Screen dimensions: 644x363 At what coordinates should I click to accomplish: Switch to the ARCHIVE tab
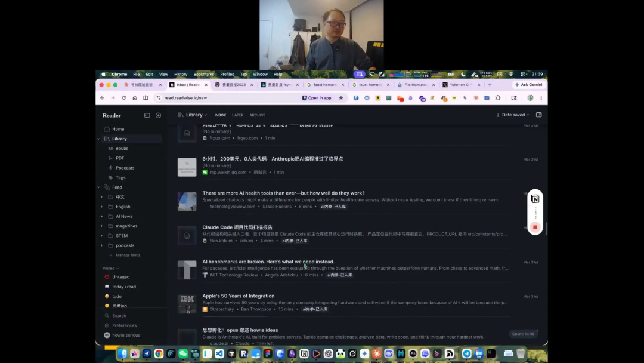pyautogui.click(x=258, y=115)
